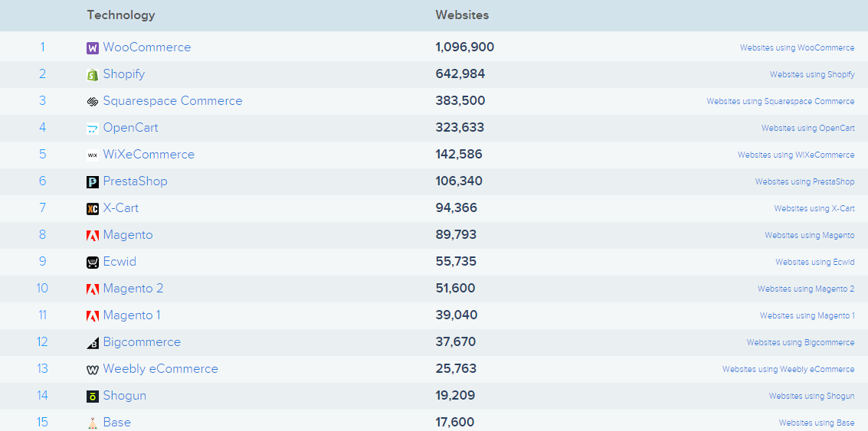Click rank number 8 for Magento
Viewport: 868px width, 431px height.
click(x=43, y=234)
